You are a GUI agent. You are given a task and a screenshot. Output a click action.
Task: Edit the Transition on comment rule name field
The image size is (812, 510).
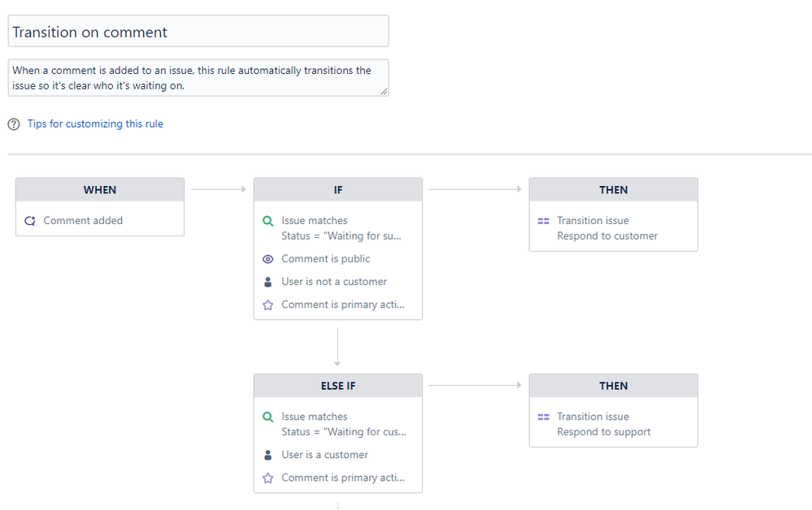pos(198,32)
